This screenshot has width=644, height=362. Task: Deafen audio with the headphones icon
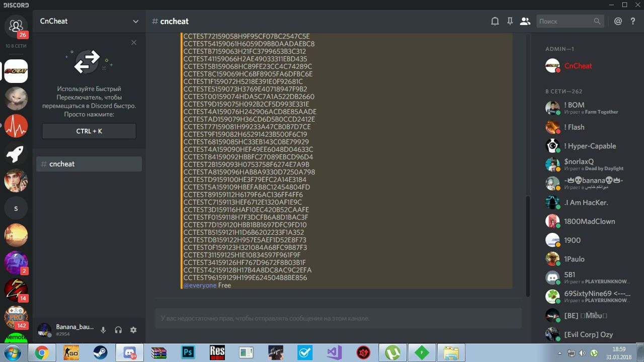118,330
